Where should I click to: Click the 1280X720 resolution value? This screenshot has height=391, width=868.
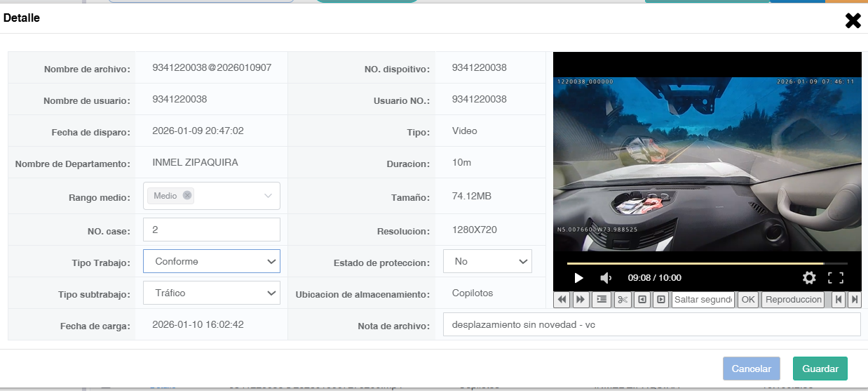click(475, 230)
